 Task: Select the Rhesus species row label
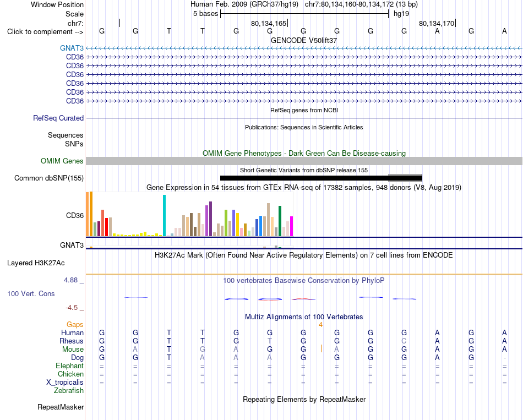pos(72,341)
